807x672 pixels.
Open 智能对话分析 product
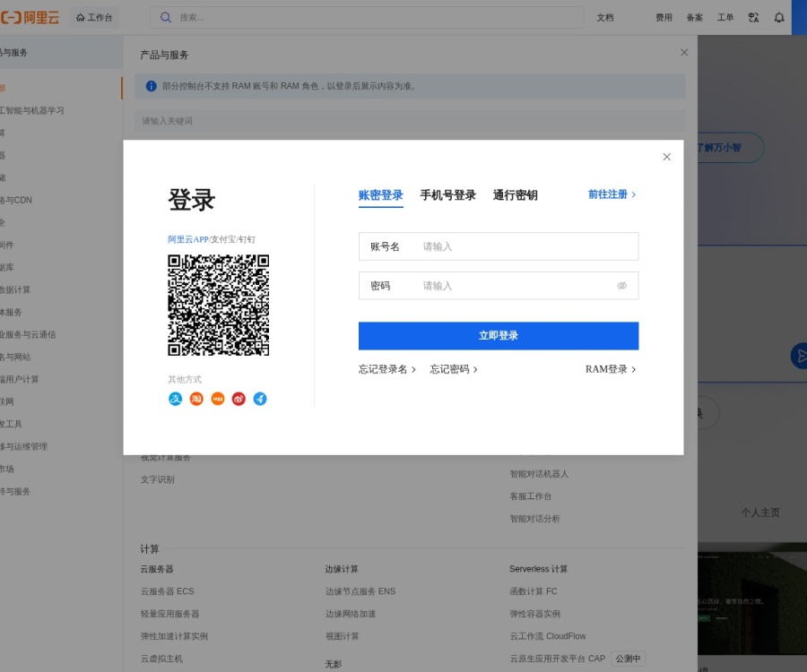(534, 519)
